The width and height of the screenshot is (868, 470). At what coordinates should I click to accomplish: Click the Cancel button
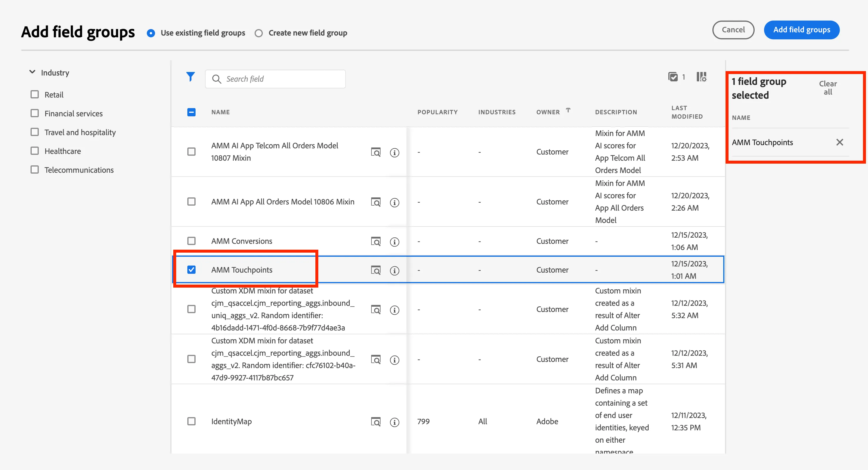pyautogui.click(x=733, y=30)
